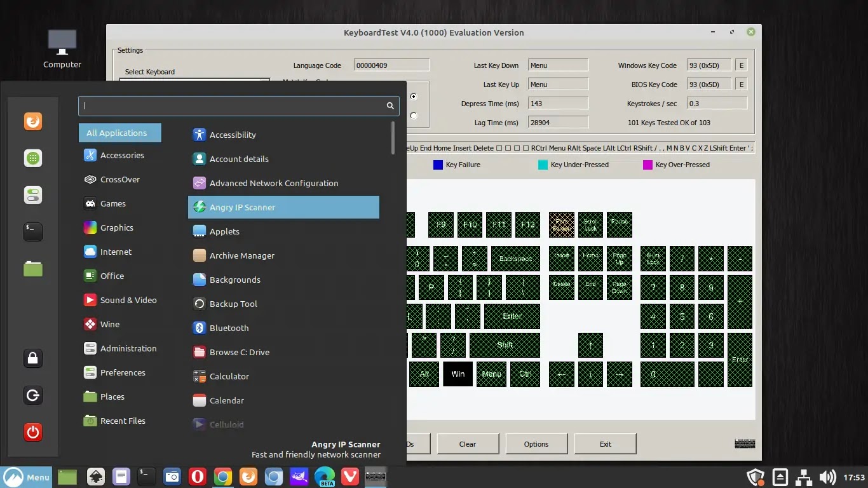Click the applications list scrollbar
This screenshot has height=488, width=868.
point(393,138)
